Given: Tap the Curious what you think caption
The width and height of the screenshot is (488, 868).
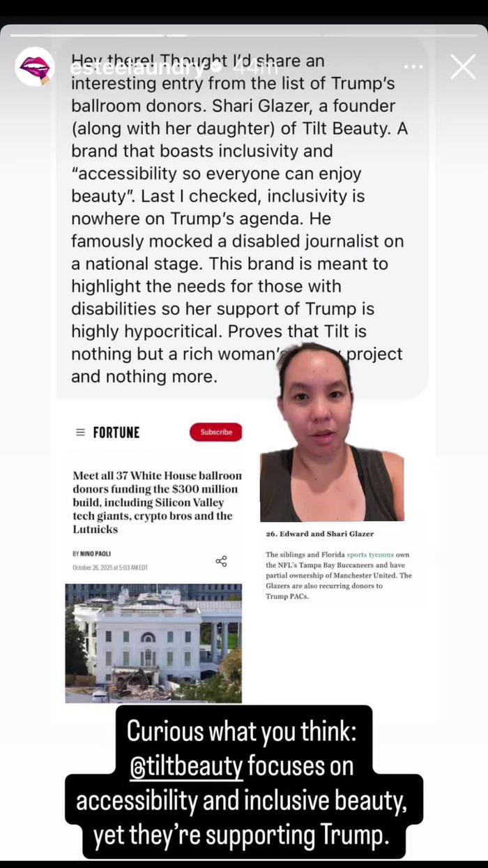Looking at the screenshot, I should pyautogui.click(x=244, y=783).
